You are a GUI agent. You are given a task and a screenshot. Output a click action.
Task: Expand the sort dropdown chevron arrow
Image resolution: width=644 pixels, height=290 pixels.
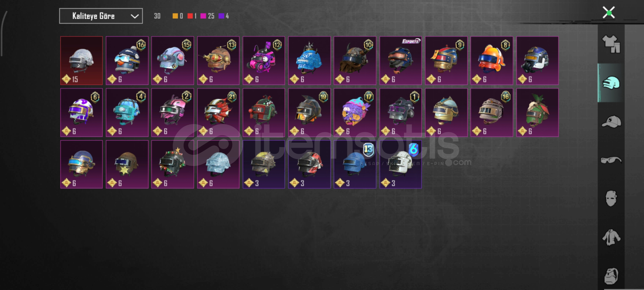[x=134, y=16]
